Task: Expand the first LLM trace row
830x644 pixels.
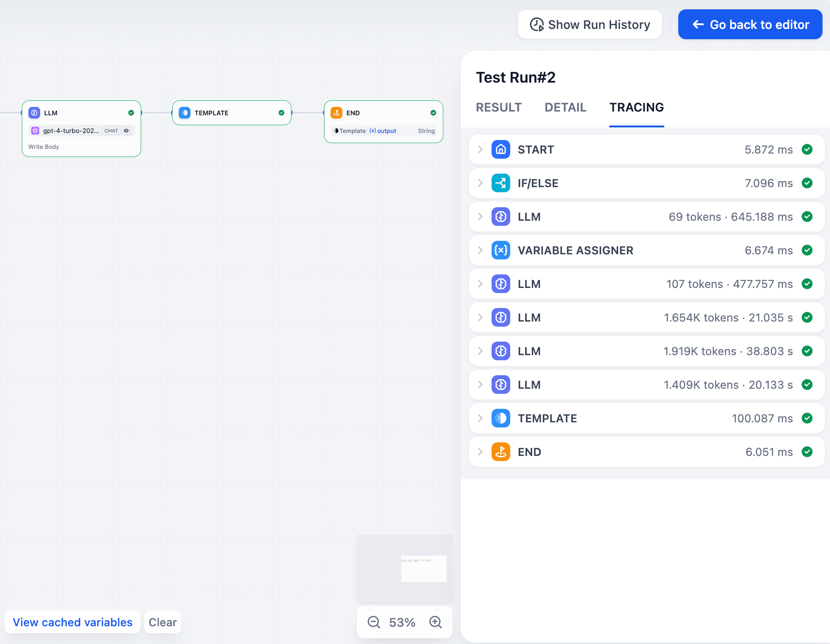Action: (480, 217)
